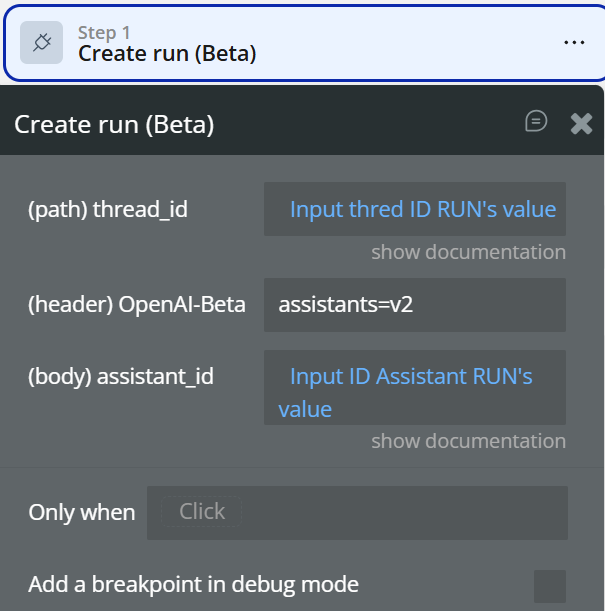Click 'Add a breakpoint in debug mode' text

193,584
